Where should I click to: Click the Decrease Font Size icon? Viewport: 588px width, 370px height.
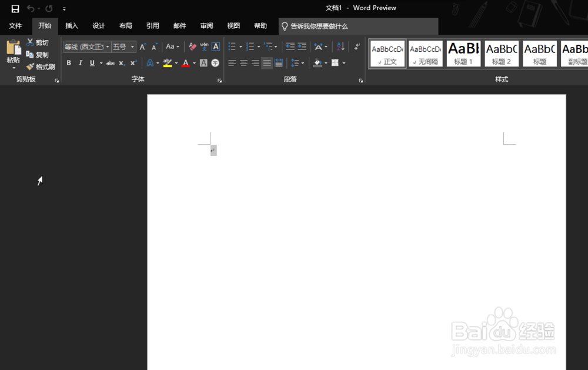click(x=154, y=47)
